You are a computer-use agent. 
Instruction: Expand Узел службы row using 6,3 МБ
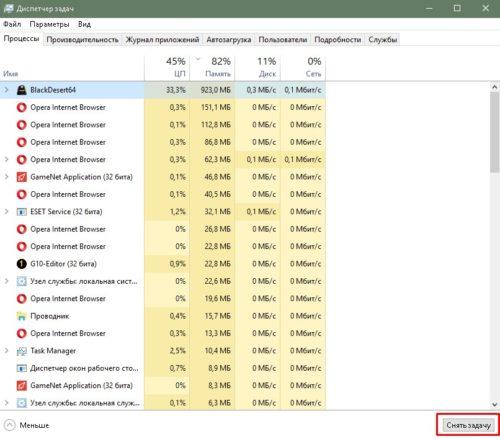coord(6,403)
